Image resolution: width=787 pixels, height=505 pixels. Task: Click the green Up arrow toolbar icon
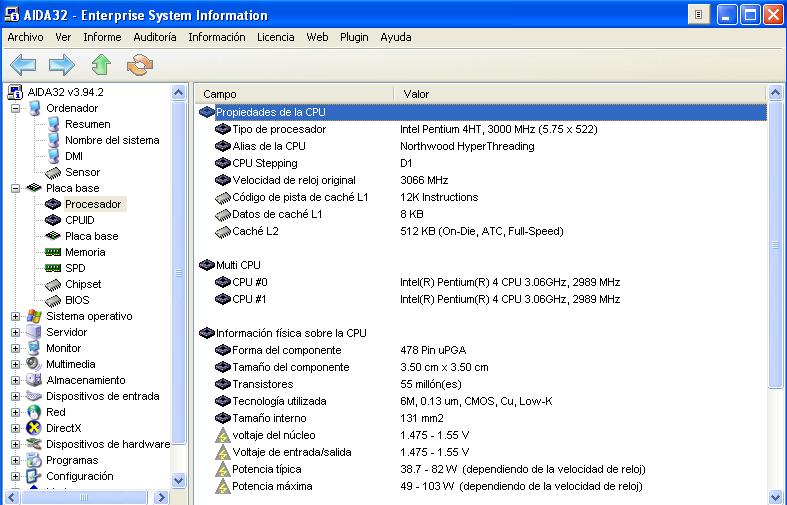coord(100,65)
